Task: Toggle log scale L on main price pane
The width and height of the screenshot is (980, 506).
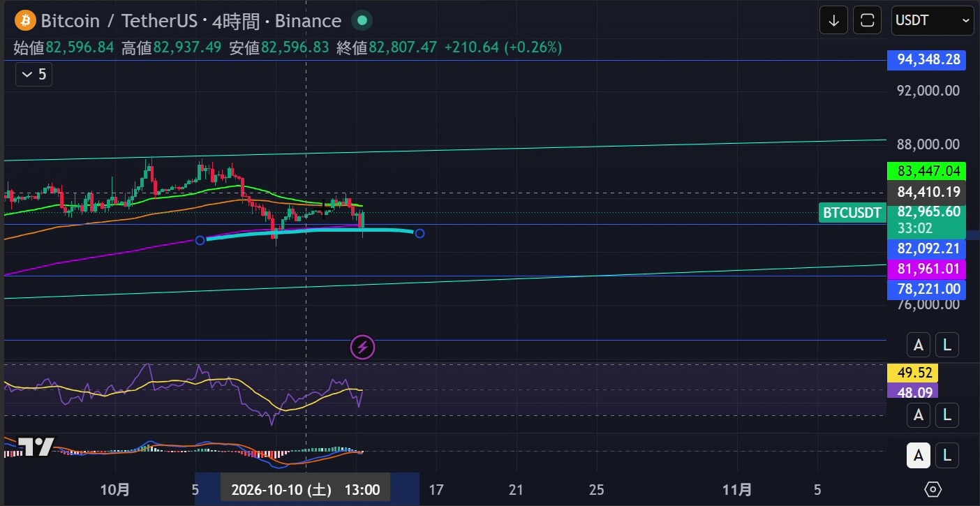Action: click(946, 345)
